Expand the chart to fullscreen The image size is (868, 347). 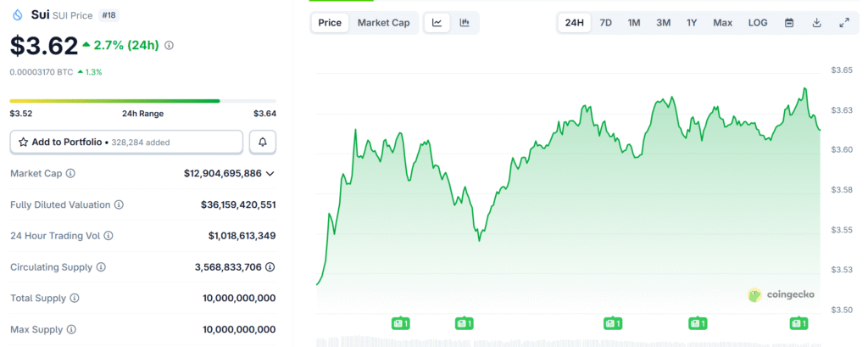coord(844,23)
